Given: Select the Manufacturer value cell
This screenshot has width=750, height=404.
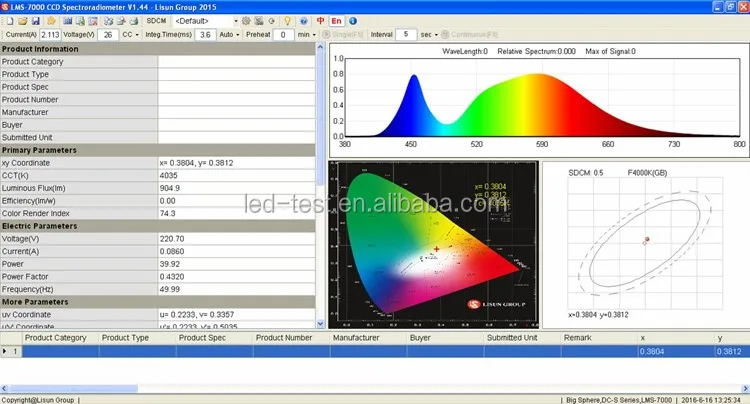Looking at the screenshot, I should coord(236,112).
